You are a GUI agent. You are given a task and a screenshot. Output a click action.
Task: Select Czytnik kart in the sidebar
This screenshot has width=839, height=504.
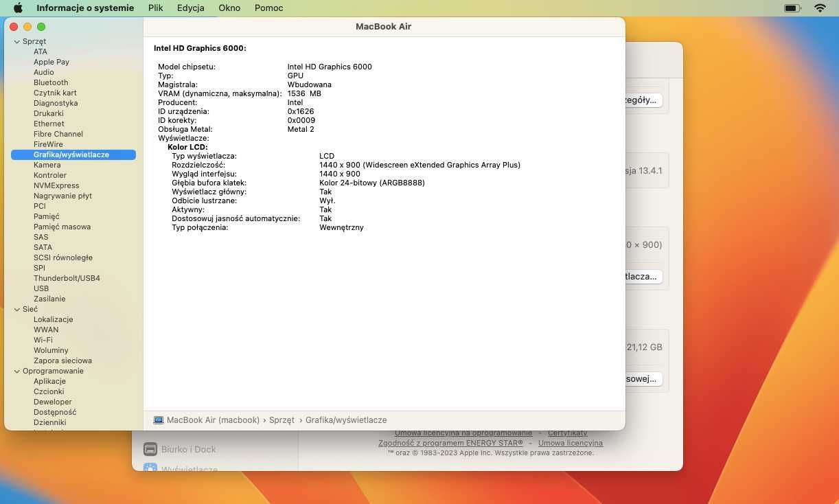[55, 93]
